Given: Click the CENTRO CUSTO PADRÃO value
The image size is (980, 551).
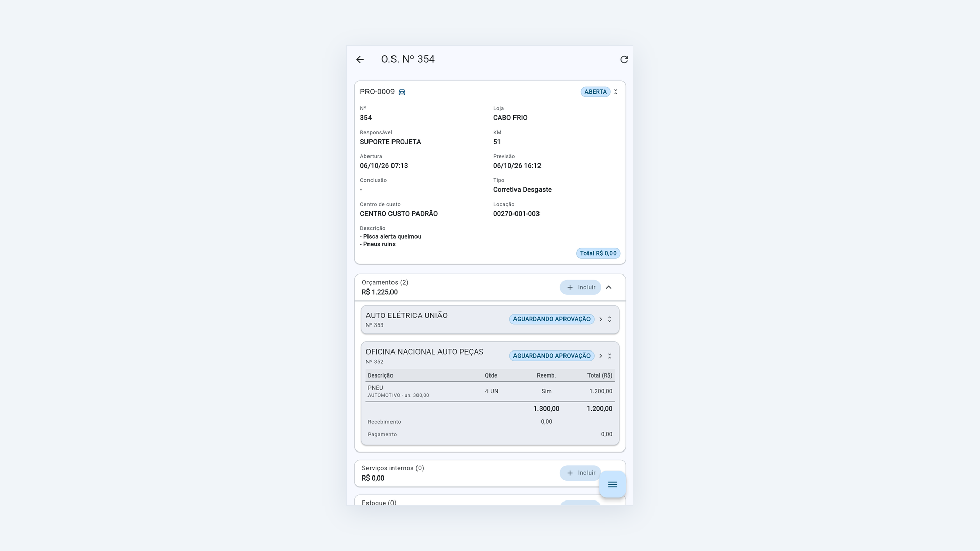Looking at the screenshot, I should coord(399,214).
